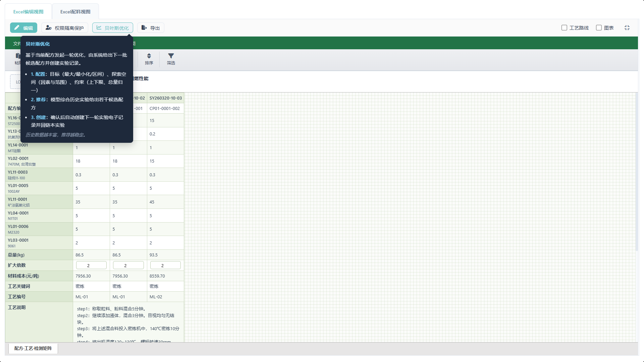Start 贝叶斯优化 Bayesian optimization
This screenshot has height=362, width=644.
tap(113, 28)
